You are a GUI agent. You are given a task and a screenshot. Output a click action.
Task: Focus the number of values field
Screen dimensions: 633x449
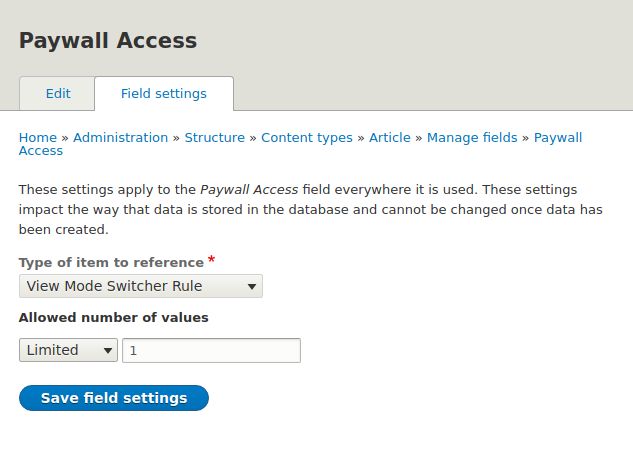[211, 350]
